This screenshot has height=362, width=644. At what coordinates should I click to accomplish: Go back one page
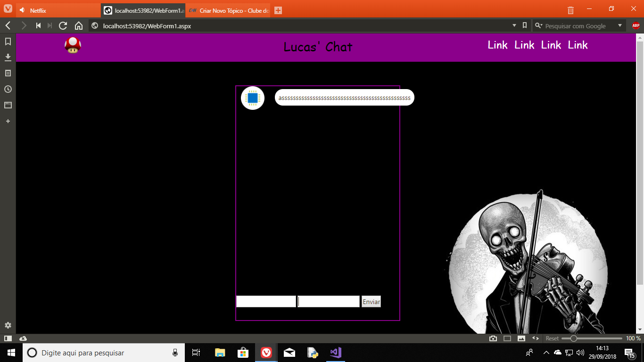[x=8, y=25]
